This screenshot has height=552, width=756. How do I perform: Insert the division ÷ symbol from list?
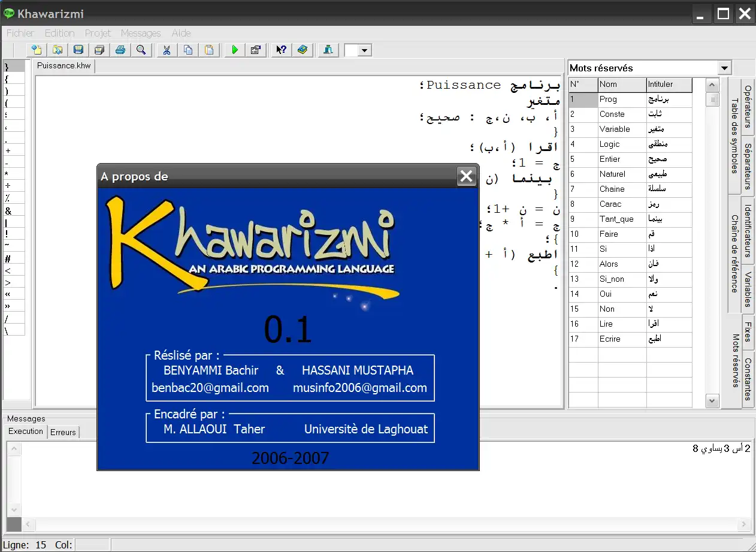pos(14,186)
